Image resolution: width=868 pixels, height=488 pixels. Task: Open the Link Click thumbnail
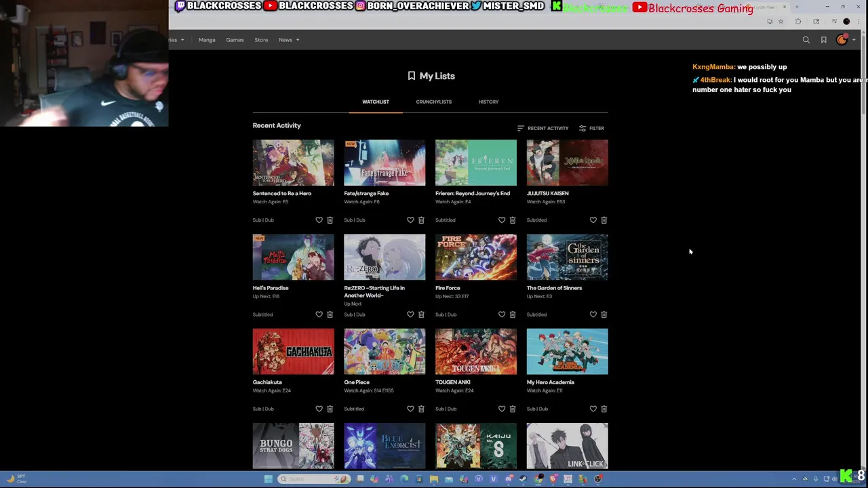point(568,446)
